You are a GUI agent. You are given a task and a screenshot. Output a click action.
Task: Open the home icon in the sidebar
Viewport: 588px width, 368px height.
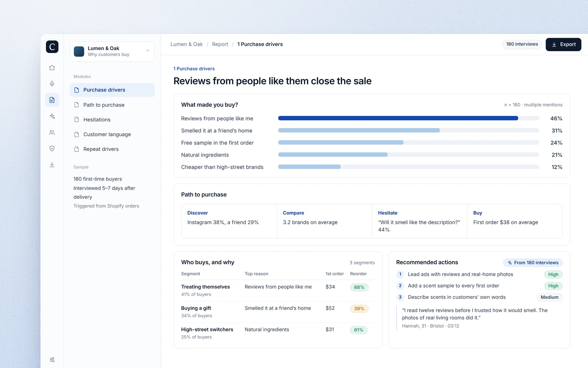pos(52,68)
